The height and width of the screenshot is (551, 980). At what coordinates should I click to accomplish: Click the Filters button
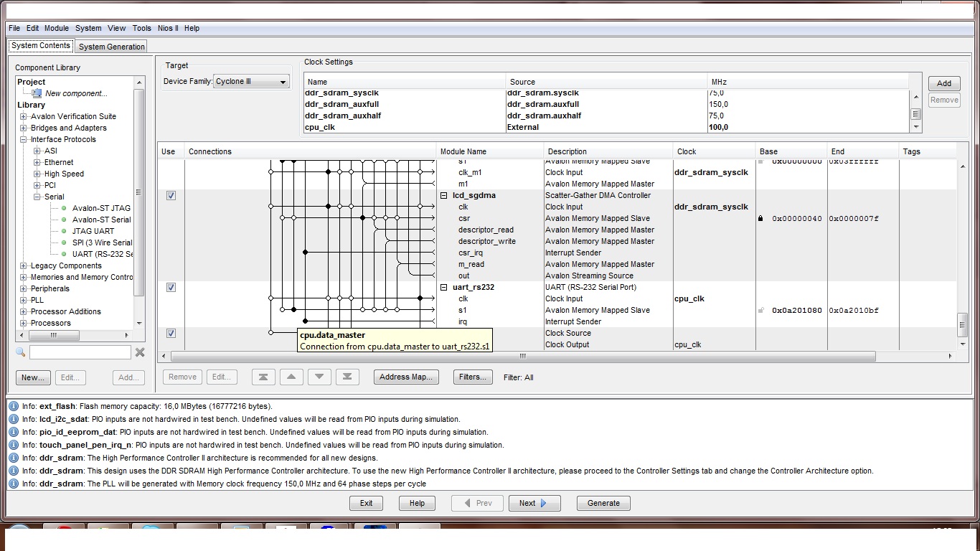(x=473, y=377)
